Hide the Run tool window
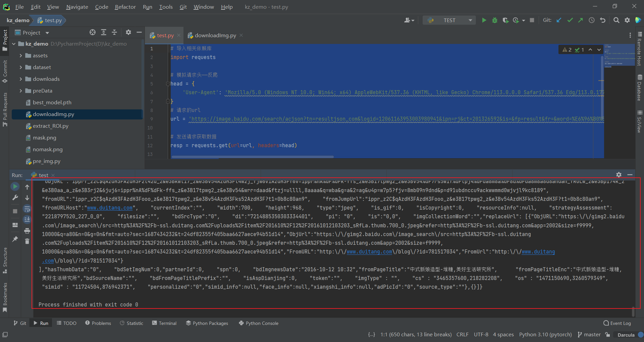644x342 pixels. 630,175
